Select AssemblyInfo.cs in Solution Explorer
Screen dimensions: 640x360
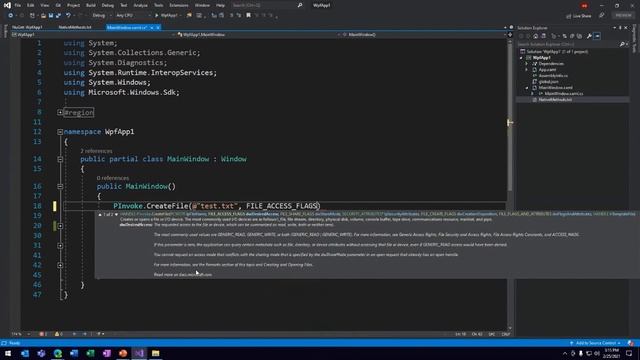point(553,76)
